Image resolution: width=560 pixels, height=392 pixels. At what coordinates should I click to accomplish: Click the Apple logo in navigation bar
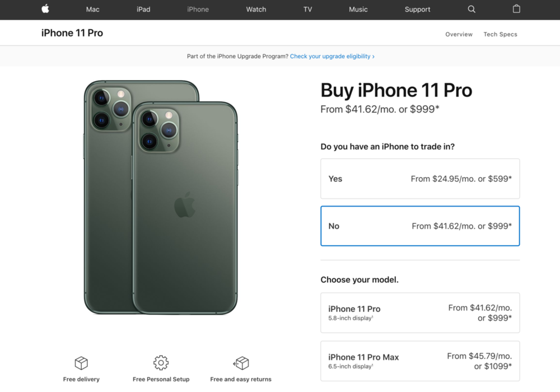click(x=45, y=9)
